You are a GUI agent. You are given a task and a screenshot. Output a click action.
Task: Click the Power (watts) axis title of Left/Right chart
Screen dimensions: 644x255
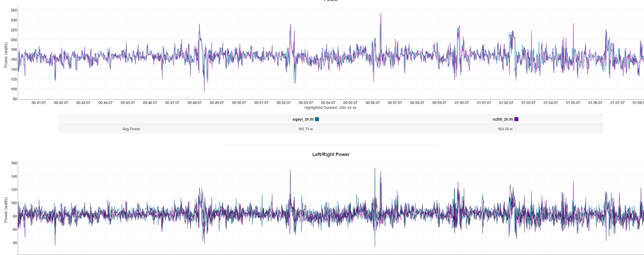[x=6, y=210]
